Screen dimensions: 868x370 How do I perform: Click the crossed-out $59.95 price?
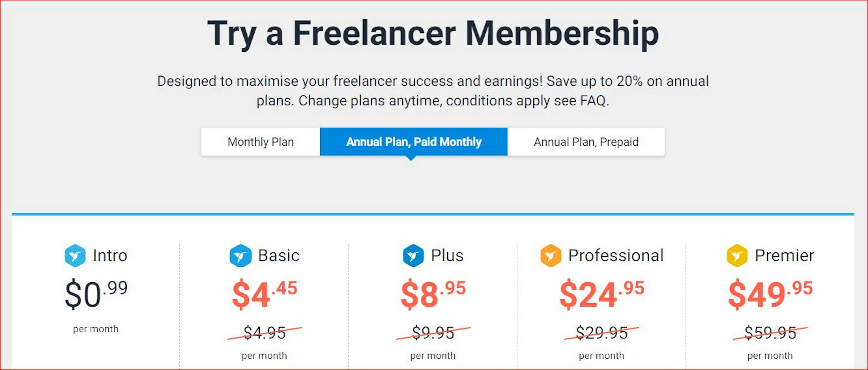[770, 333]
